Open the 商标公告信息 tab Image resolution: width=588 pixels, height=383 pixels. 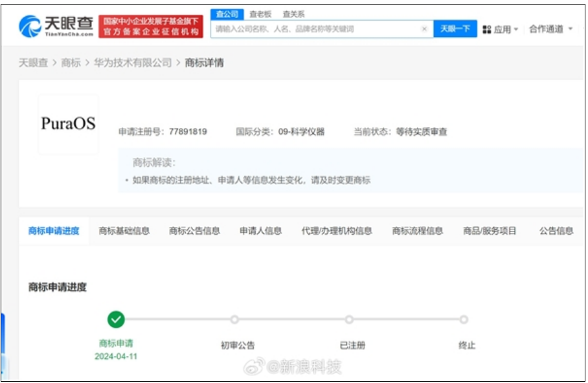194,231
